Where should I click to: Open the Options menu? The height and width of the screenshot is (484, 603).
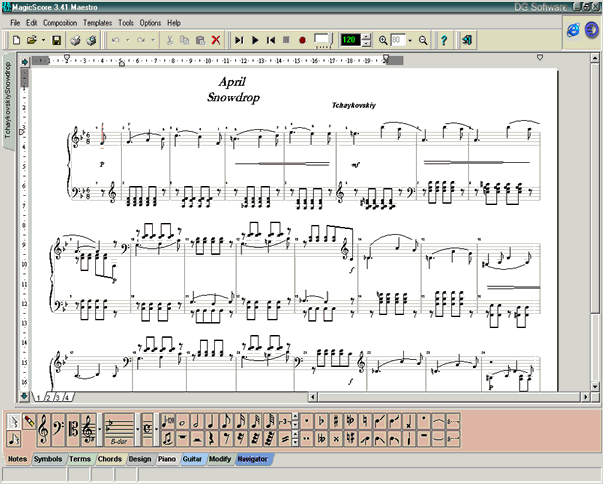tap(150, 23)
